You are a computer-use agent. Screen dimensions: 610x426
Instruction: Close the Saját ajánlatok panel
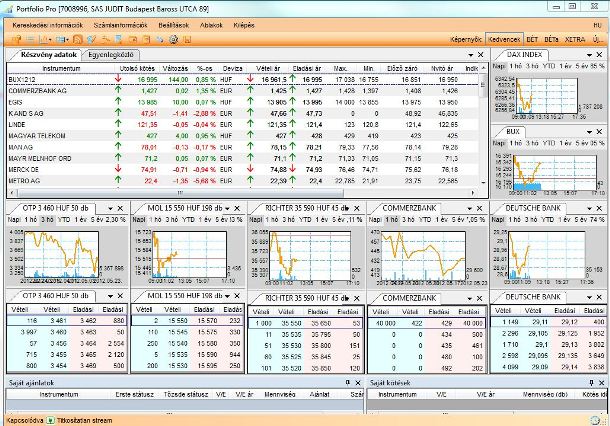click(x=358, y=383)
